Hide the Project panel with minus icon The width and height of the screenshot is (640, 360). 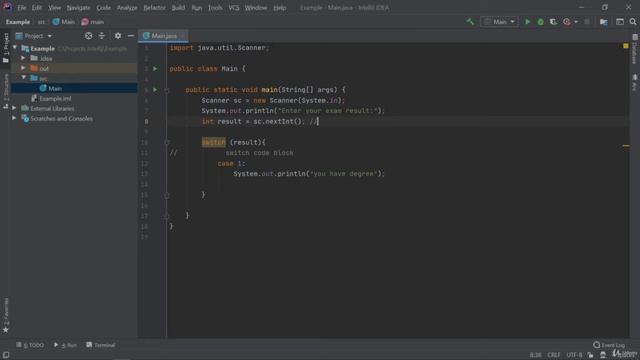(x=131, y=36)
